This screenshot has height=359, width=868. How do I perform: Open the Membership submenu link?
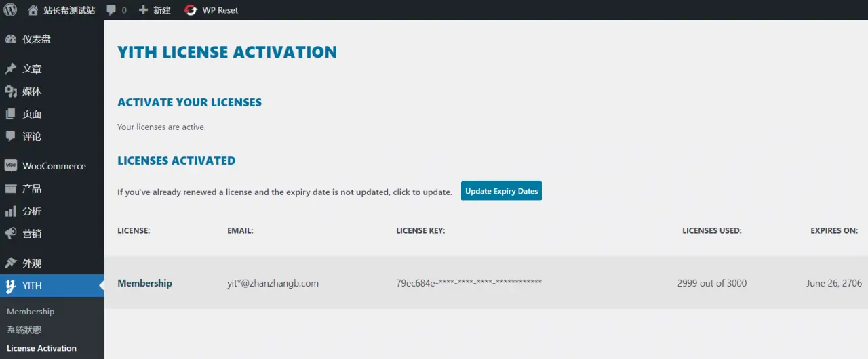point(31,312)
